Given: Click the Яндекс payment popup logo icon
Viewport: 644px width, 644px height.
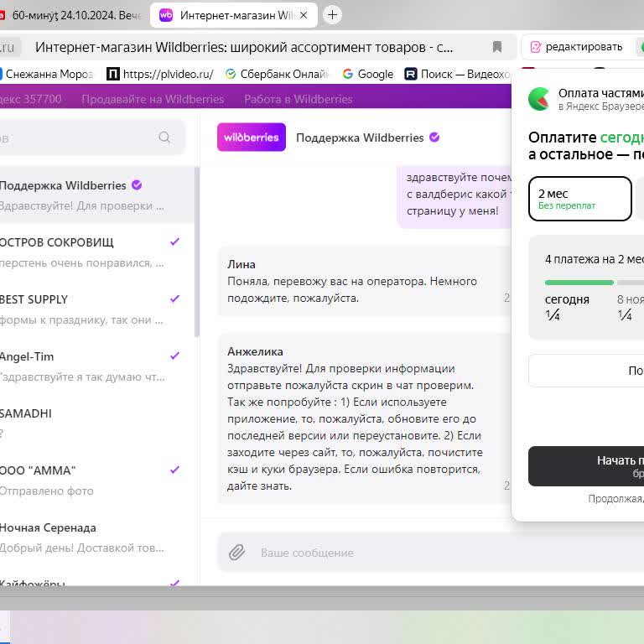Looking at the screenshot, I should coord(539,99).
